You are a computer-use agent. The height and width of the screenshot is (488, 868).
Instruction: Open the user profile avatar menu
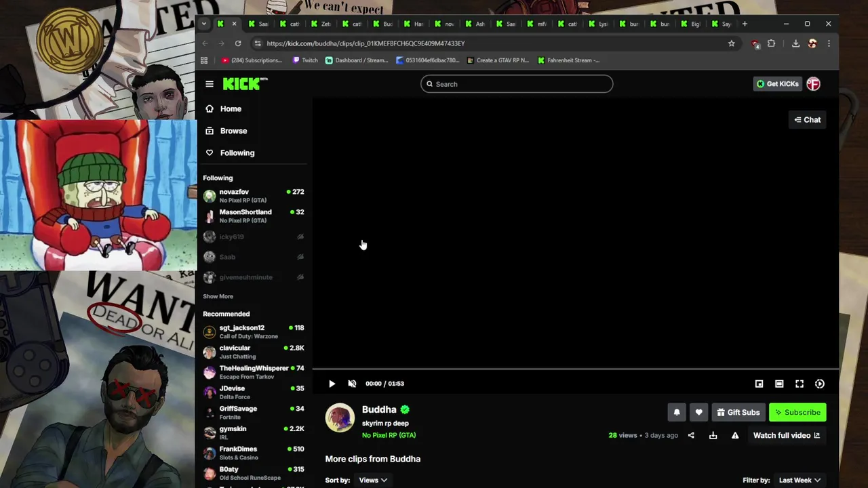[814, 84]
